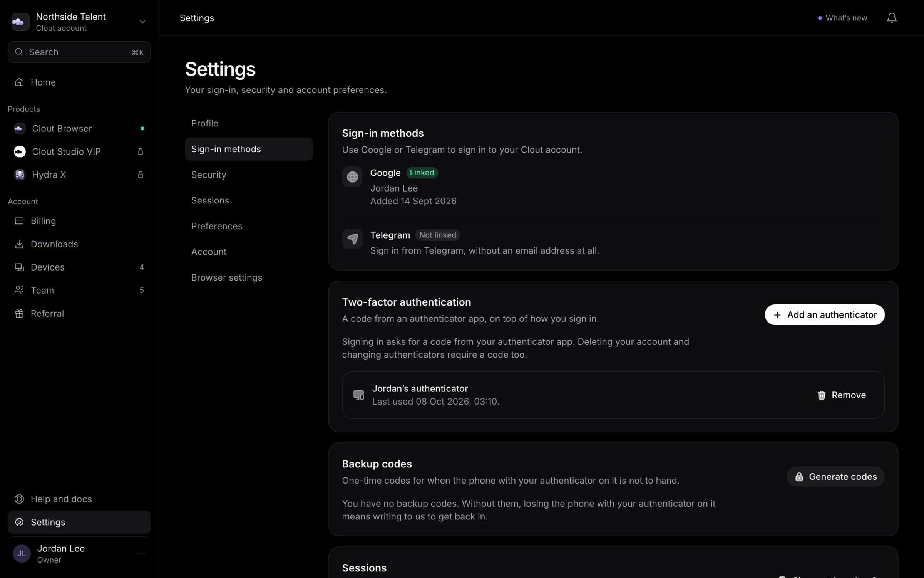This screenshot has height=578, width=924.
Task: Click the plus icon in Add an authenticator
Action: 777,315
